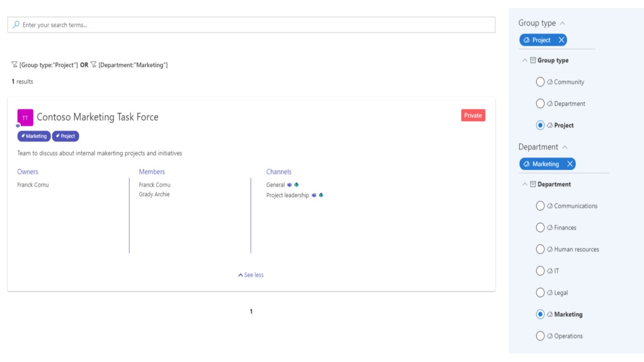The height and width of the screenshot is (362, 644).
Task: Click the Department term set icon
Action: point(533,184)
